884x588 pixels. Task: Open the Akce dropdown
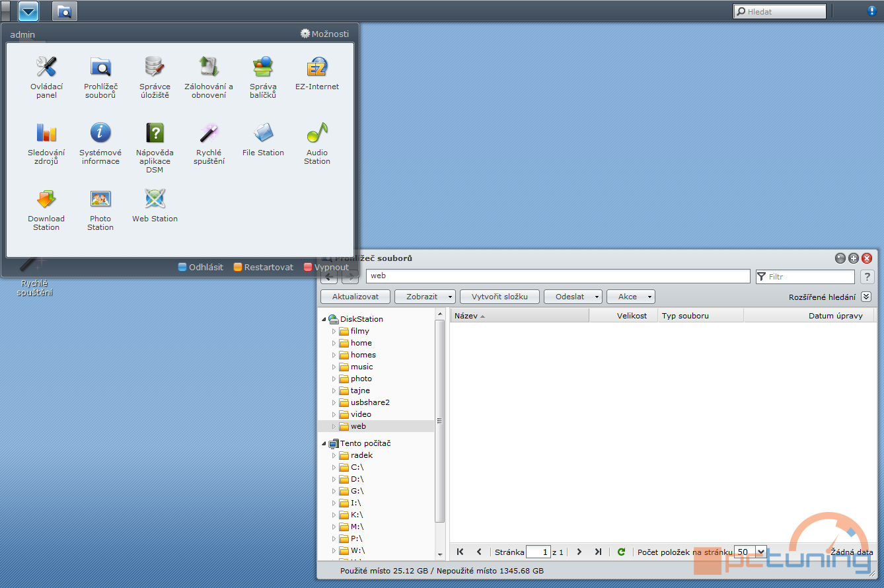pos(631,297)
